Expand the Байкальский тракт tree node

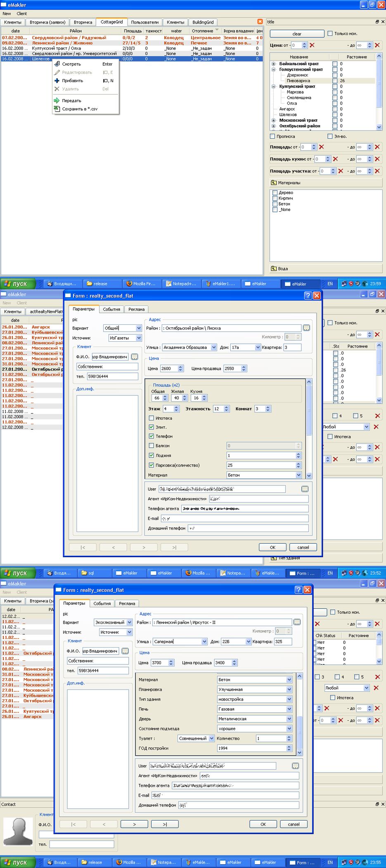click(273, 64)
